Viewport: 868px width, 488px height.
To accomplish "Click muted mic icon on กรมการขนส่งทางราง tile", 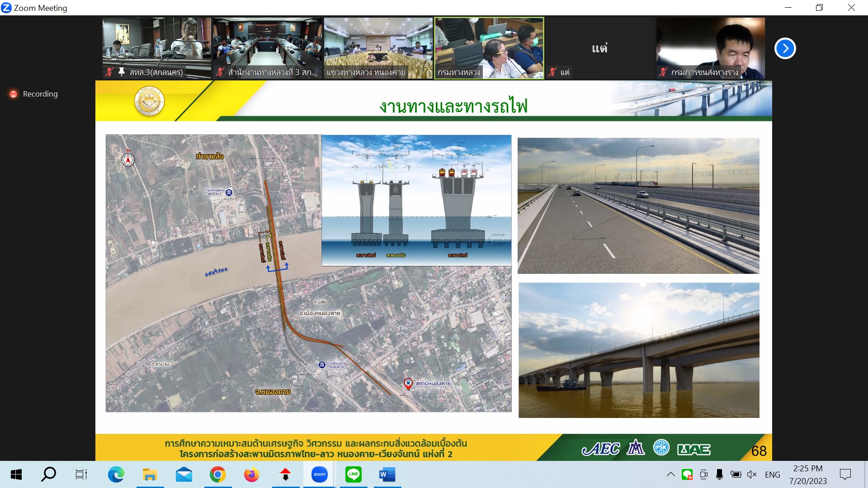I will (x=663, y=72).
